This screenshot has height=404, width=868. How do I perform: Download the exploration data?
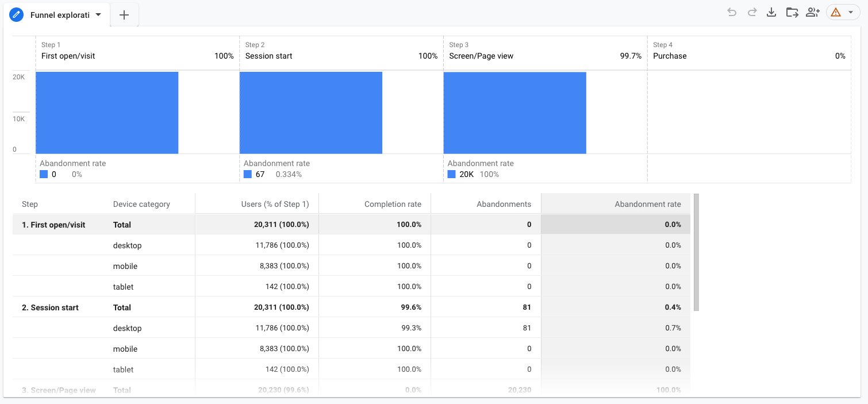tap(771, 13)
